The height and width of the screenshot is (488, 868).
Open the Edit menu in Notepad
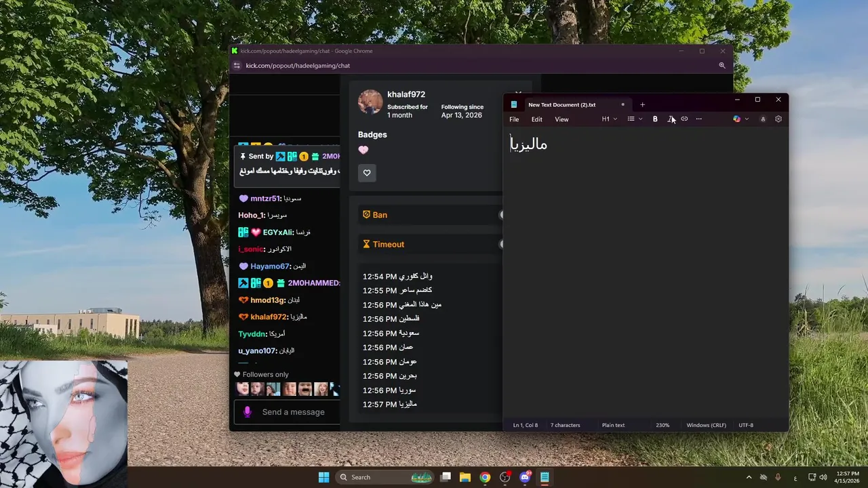click(x=536, y=119)
